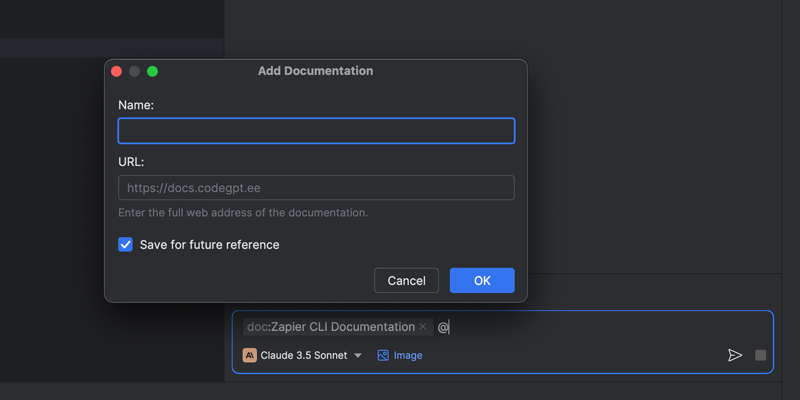Click the stop generation square icon
Image resolution: width=800 pixels, height=400 pixels.
pos(761,355)
